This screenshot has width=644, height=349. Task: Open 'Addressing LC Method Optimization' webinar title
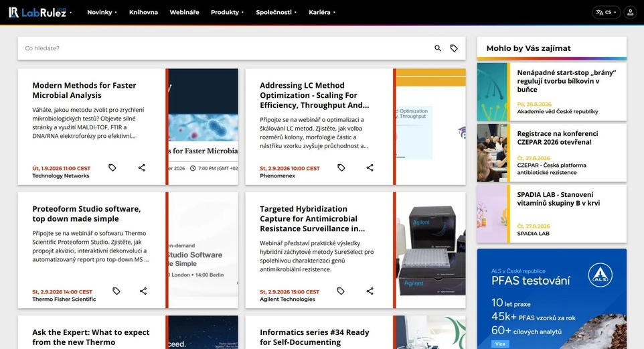click(x=314, y=95)
